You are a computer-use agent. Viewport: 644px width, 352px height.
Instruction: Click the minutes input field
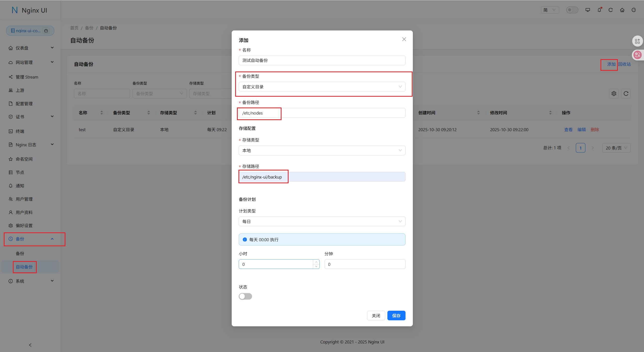tap(365, 264)
